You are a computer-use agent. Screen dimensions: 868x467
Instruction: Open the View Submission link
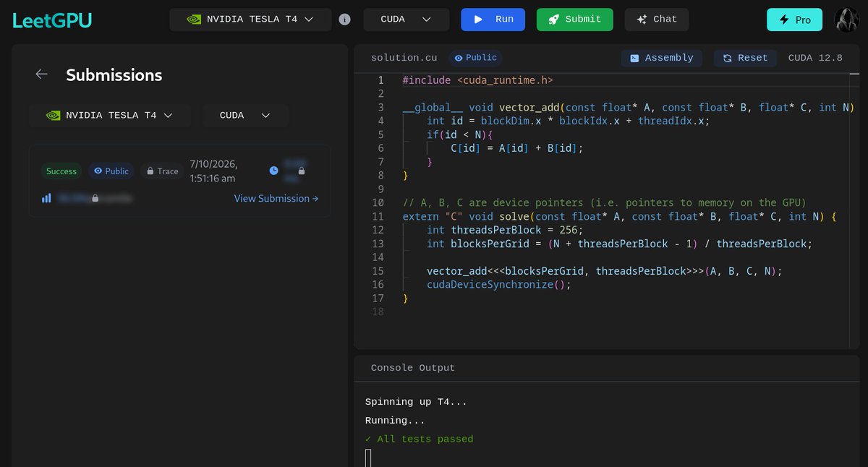276,198
